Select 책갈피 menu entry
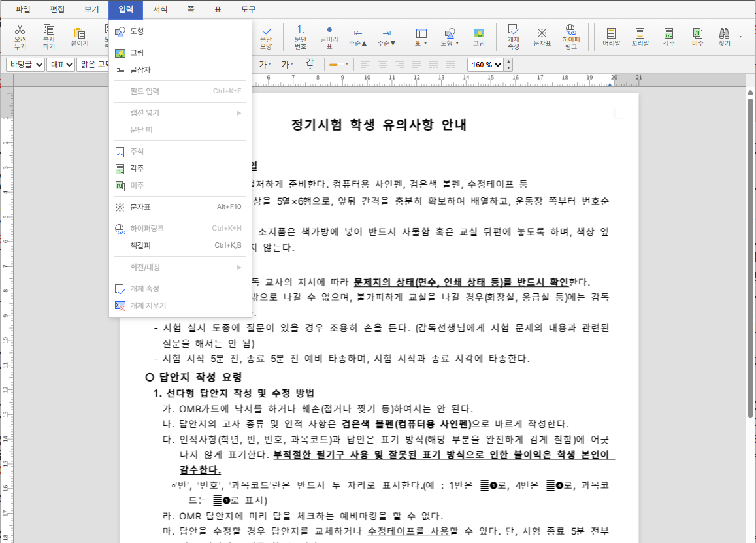The width and height of the screenshot is (756, 543). pyautogui.click(x=180, y=246)
